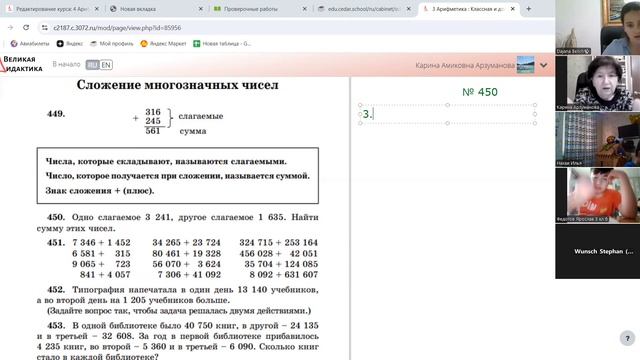Image resolution: width=640 pixels, height=360 pixels.
Task: Click expression '8 092 + 631 607'
Action: click(283, 275)
